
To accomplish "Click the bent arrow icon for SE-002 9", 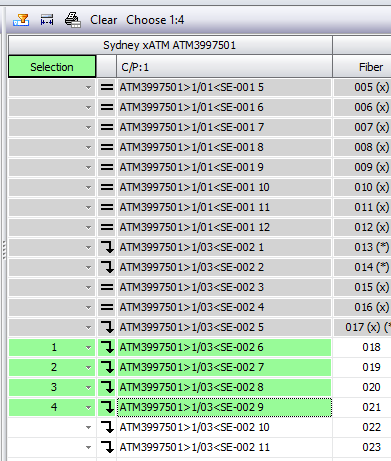I will [107, 407].
